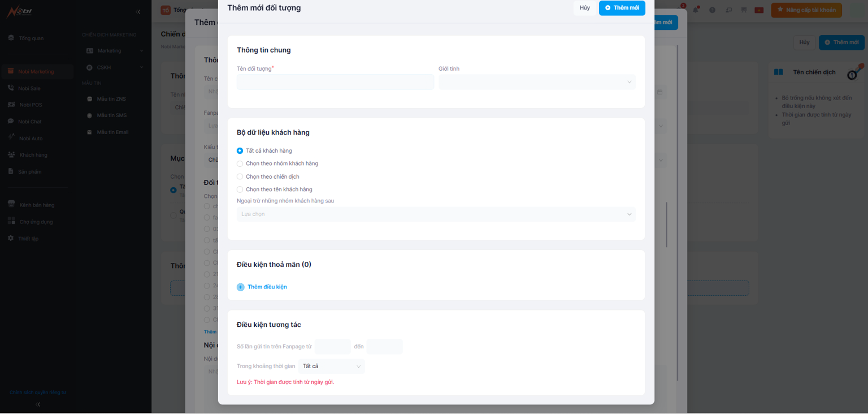Collapse sidebar with top double-chevron icon
The height and width of the screenshot is (414, 868).
pyautogui.click(x=138, y=12)
